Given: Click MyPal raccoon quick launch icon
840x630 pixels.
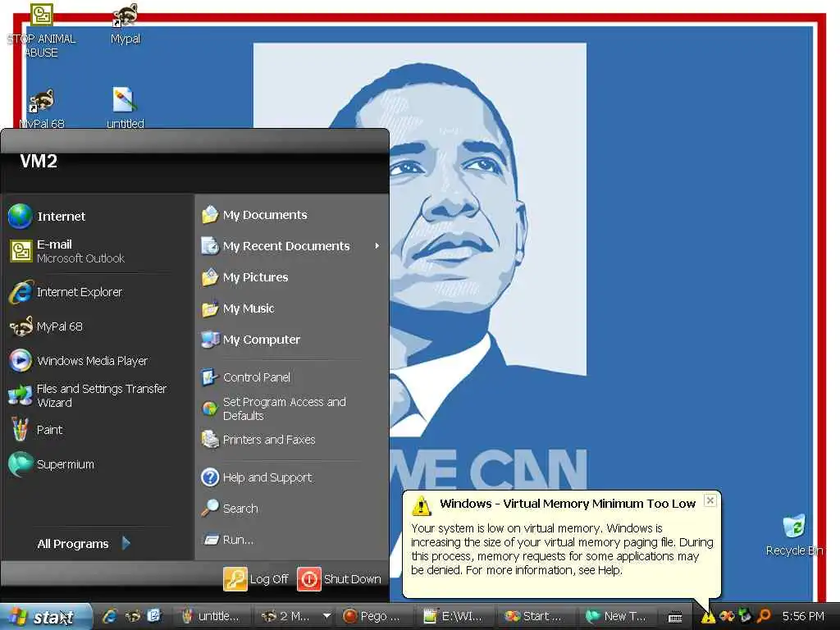Looking at the screenshot, I should 132,617.
